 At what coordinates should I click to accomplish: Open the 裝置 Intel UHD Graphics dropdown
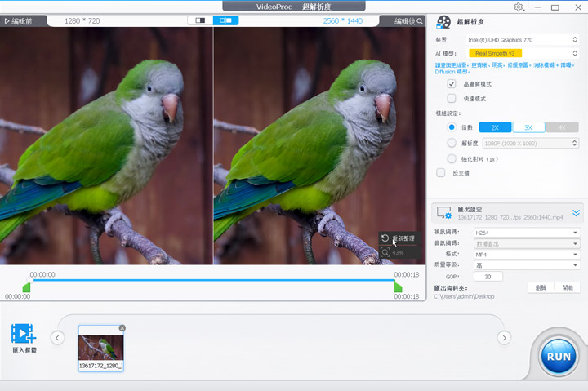point(523,40)
